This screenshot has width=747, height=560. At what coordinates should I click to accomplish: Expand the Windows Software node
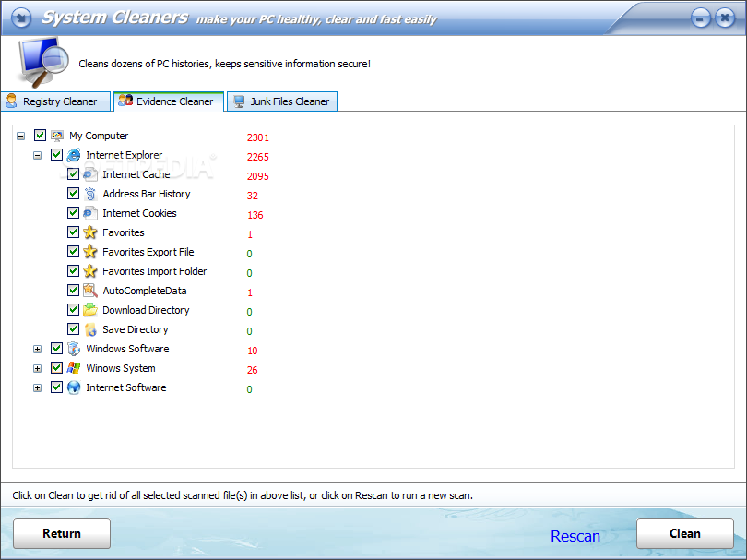tap(37, 350)
